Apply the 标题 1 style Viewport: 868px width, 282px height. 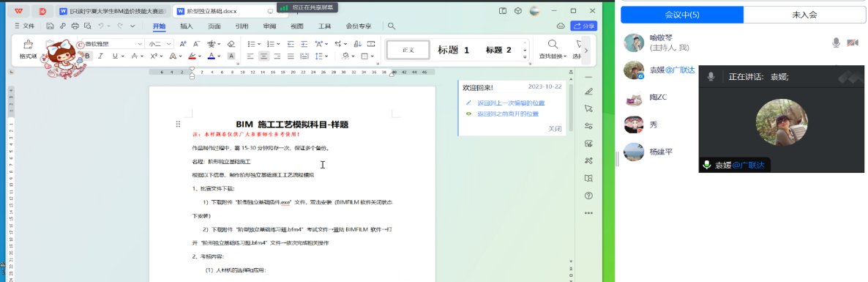coord(453,50)
